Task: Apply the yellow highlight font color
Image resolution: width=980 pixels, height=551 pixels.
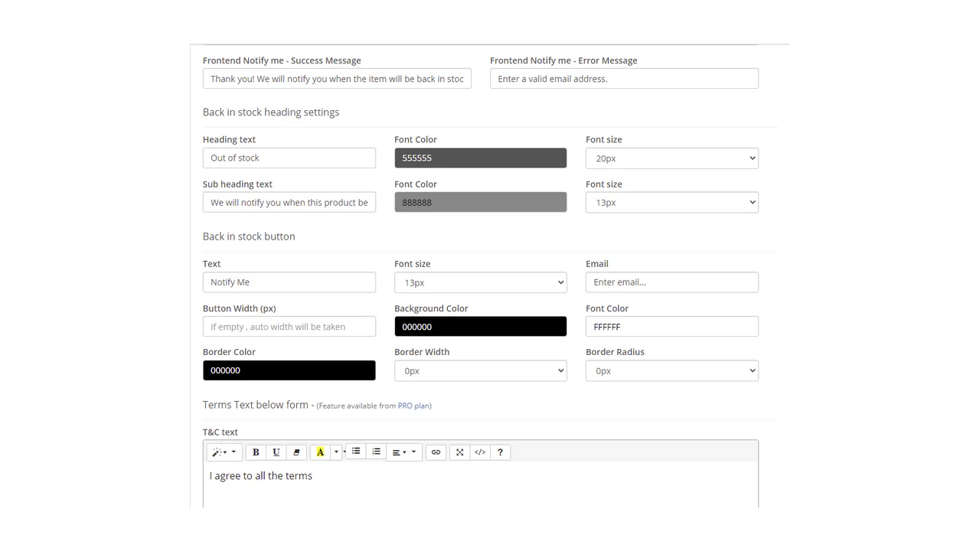Action: pyautogui.click(x=320, y=452)
